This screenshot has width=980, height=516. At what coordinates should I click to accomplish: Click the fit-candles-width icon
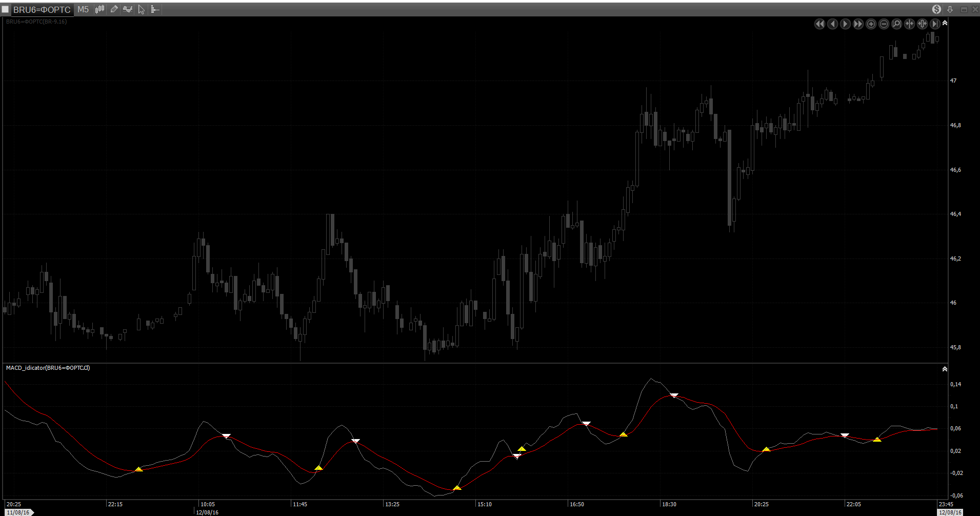point(922,24)
